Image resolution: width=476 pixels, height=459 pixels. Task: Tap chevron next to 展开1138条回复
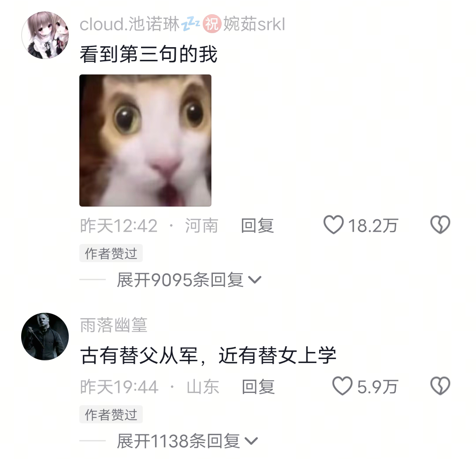(x=251, y=441)
